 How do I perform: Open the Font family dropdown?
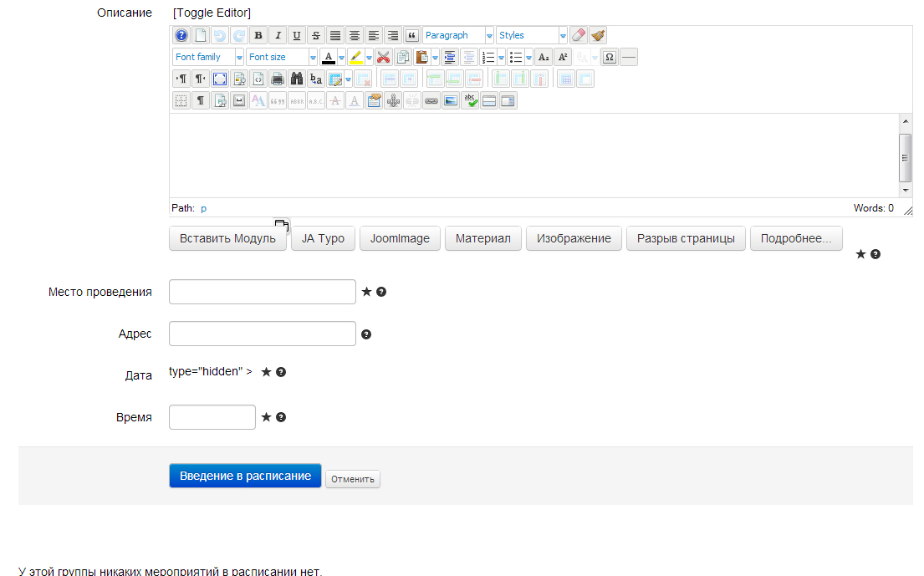(x=208, y=57)
